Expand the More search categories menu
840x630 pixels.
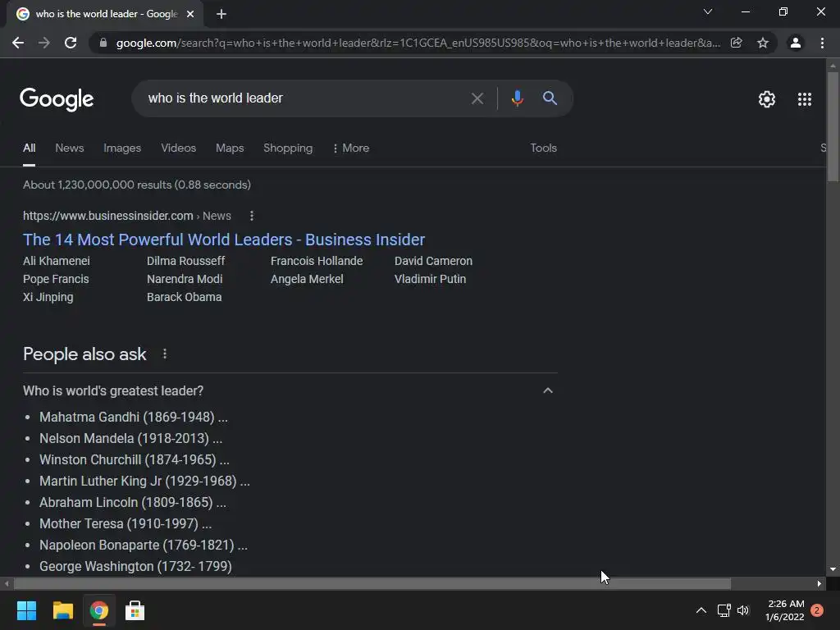(x=351, y=148)
